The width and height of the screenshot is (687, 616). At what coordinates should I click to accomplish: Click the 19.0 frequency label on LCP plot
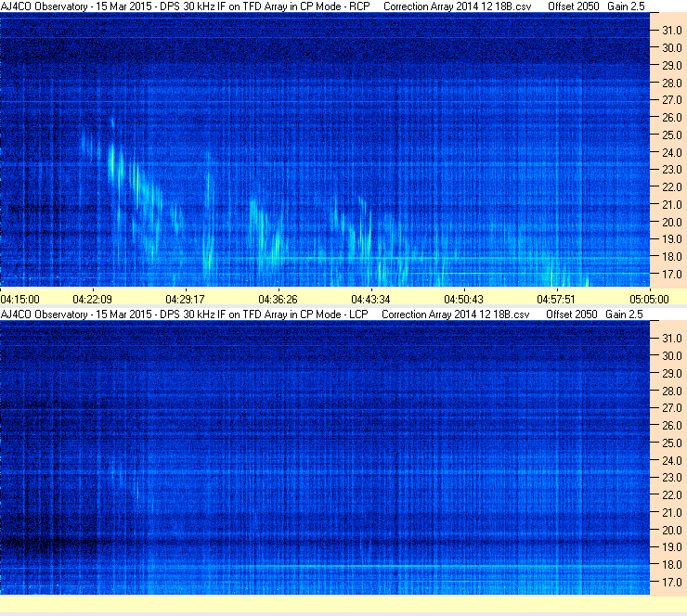click(671, 547)
